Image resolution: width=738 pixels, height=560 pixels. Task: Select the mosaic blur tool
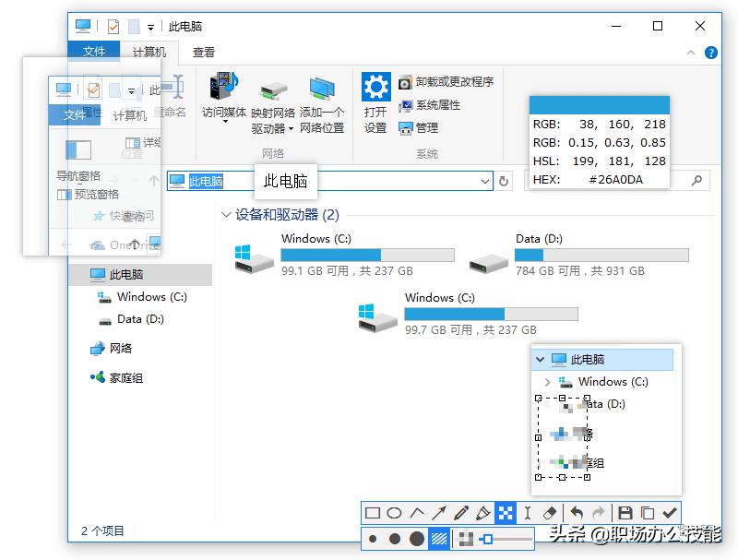click(x=505, y=513)
